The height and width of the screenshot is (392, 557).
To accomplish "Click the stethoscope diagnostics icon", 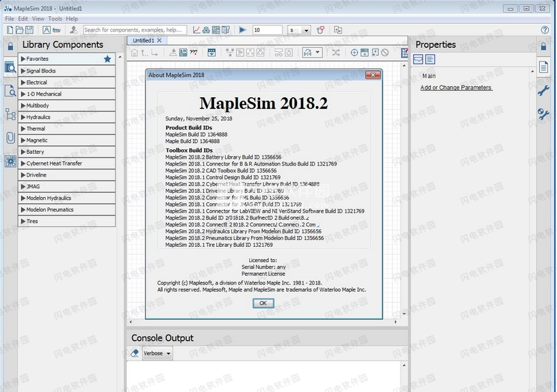I will (x=320, y=30).
